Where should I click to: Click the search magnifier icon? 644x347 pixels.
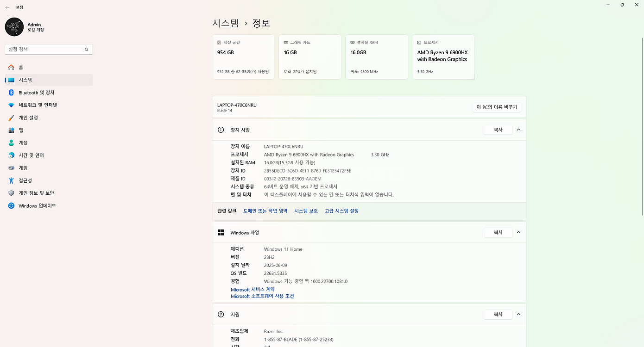tap(86, 49)
